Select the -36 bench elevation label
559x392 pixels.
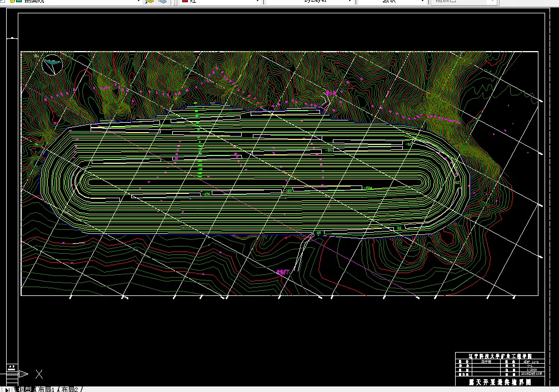(x=328, y=150)
